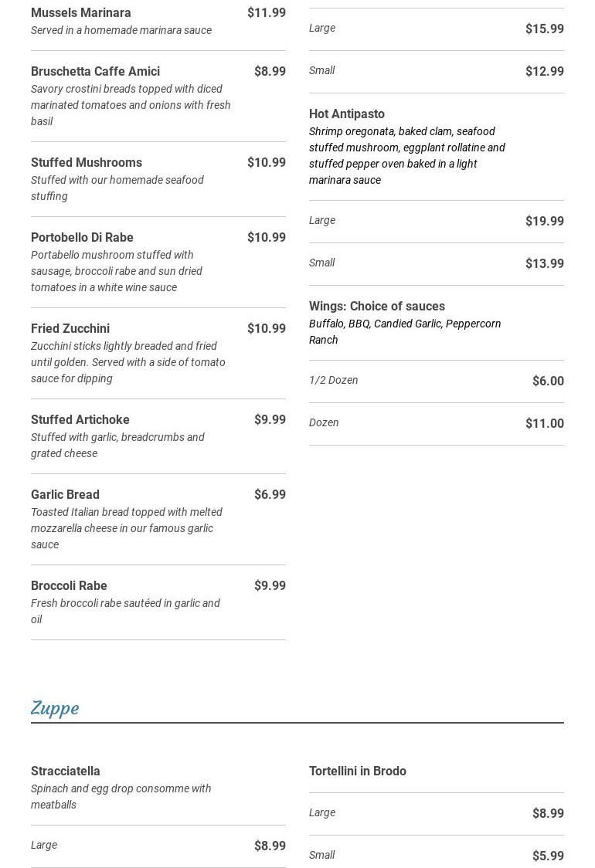The image size is (595, 868).
Task: Click the Hot Antipasto heading
Action: pyautogui.click(x=347, y=114)
